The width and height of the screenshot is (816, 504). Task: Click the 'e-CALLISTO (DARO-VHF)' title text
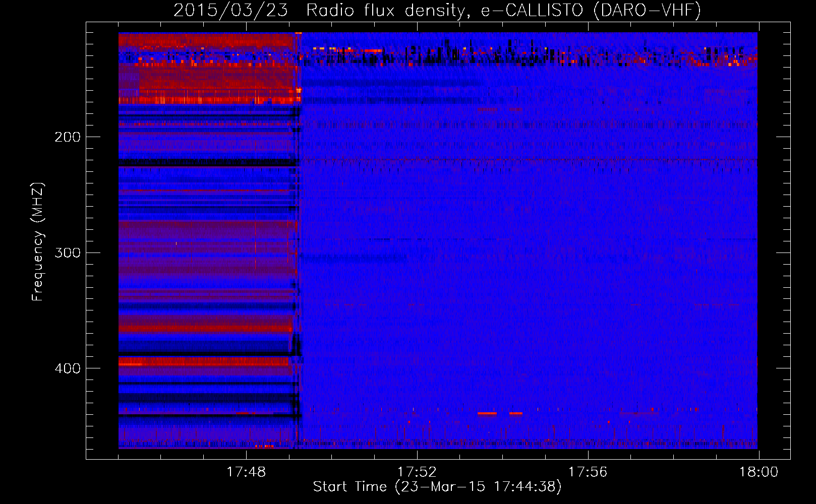[591, 10]
